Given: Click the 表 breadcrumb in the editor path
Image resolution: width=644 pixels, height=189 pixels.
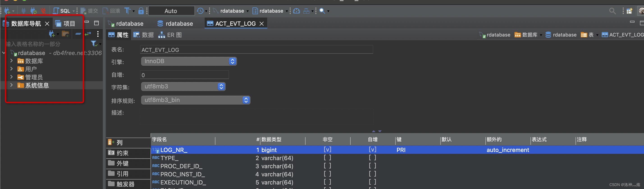Looking at the screenshot, I should click(587, 35).
